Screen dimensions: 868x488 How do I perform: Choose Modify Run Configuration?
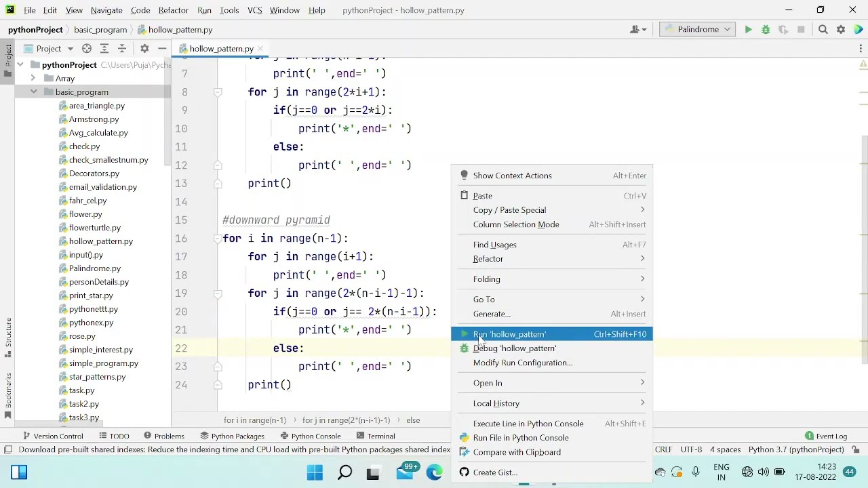[x=552, y=363]
